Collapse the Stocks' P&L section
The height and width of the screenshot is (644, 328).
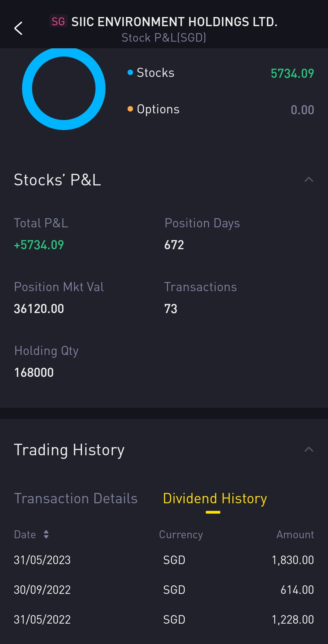tap(309, 179)
